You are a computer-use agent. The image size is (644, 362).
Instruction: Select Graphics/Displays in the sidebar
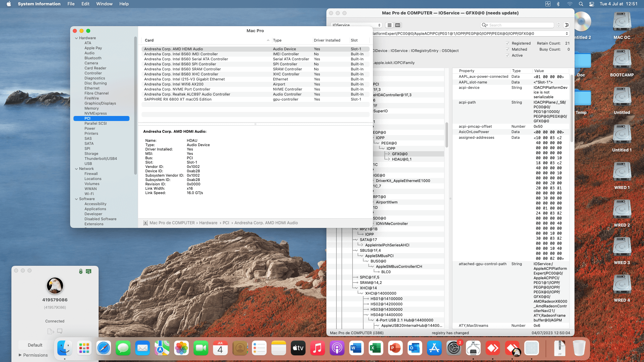(x=100, y=103)
